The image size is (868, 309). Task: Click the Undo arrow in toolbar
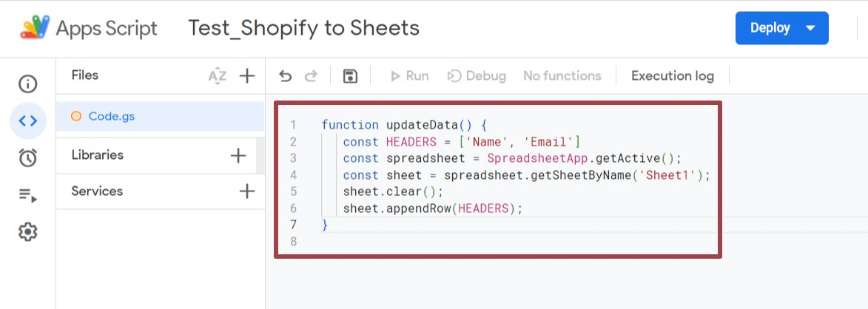(x=285, y=75)
